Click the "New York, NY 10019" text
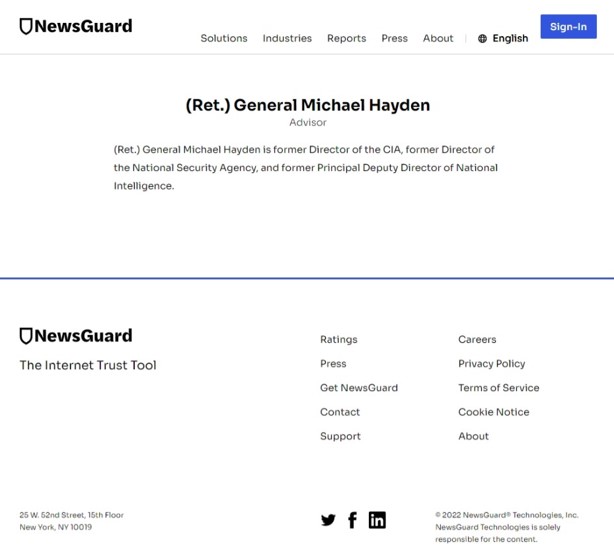This screenshot has width=614, height=551. pyautogui.click(x=56, y=527)
